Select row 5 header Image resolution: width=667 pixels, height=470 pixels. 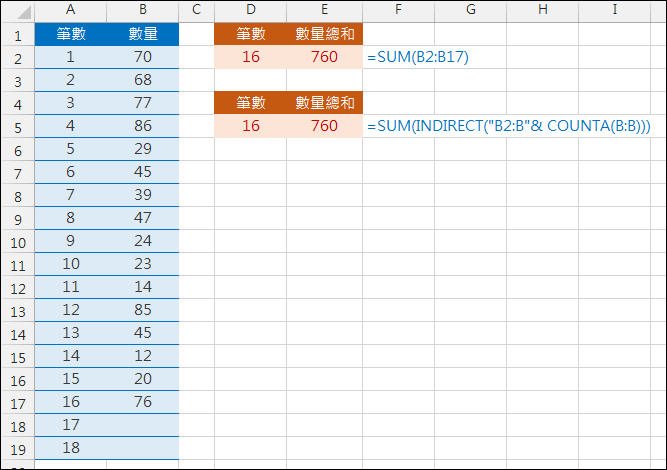(17, 126)
